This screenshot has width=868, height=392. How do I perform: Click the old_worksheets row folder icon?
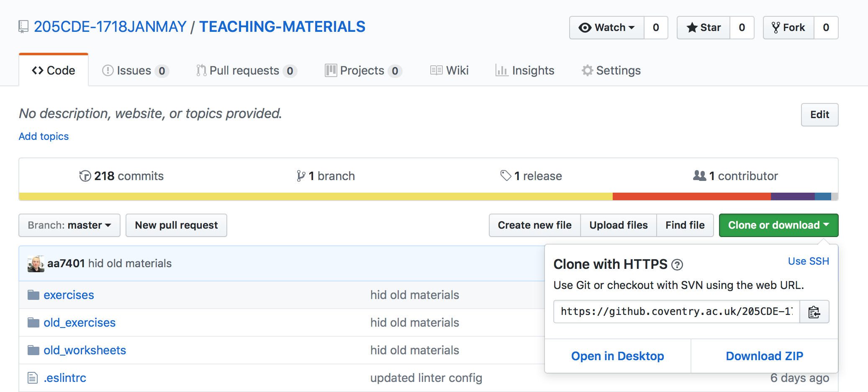coord(33,351)
